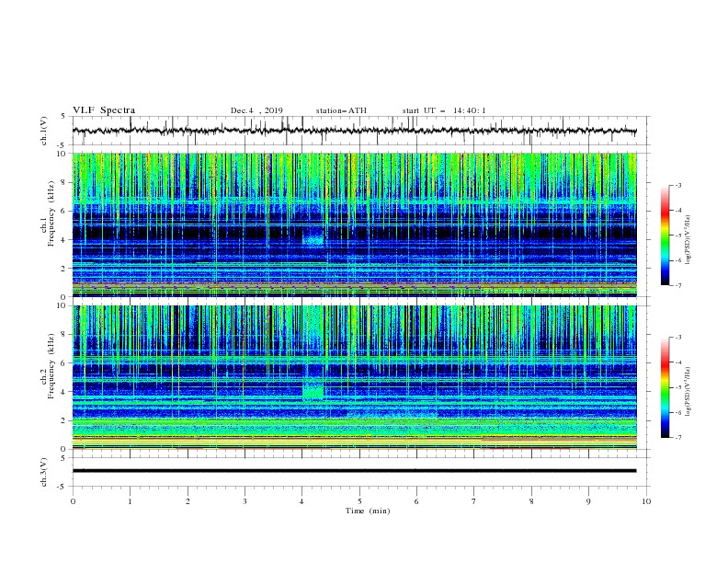Click the 'ch.1(V)' waveform axis label

[x=43, y=131]
